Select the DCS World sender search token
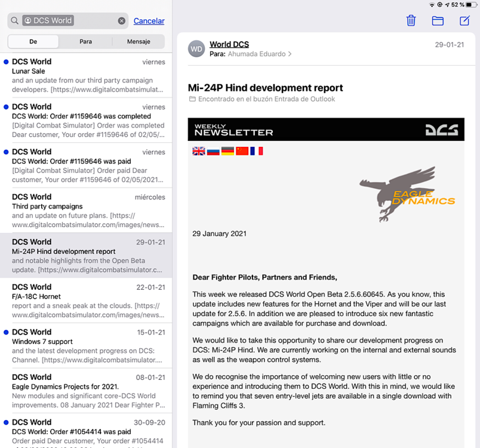480x448 pixels. coord(48,20)
